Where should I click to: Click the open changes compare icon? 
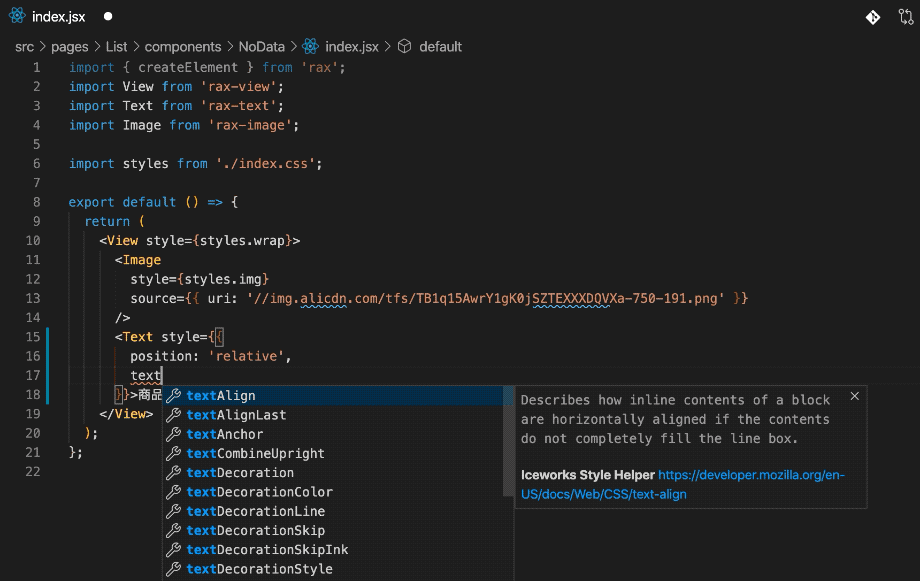point(906,16)
